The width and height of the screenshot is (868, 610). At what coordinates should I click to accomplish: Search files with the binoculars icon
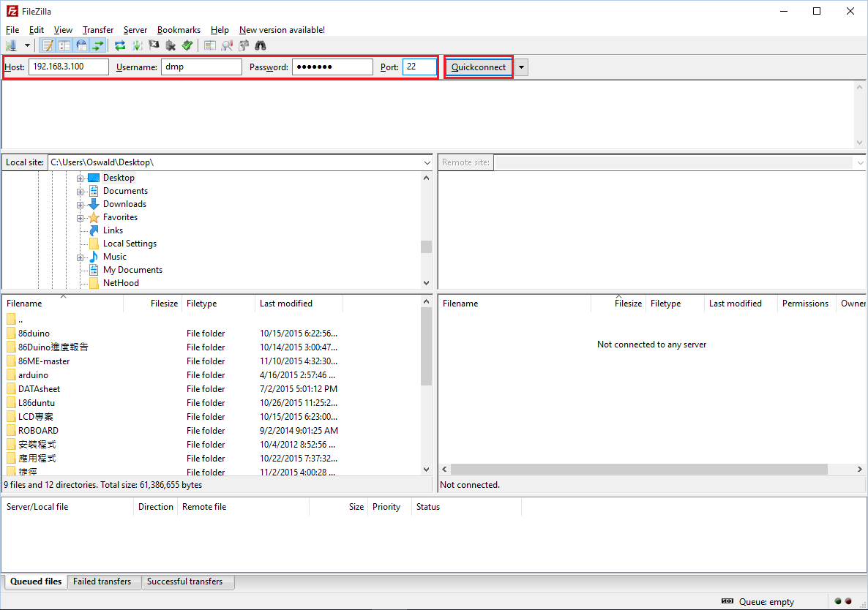(260, 45)
